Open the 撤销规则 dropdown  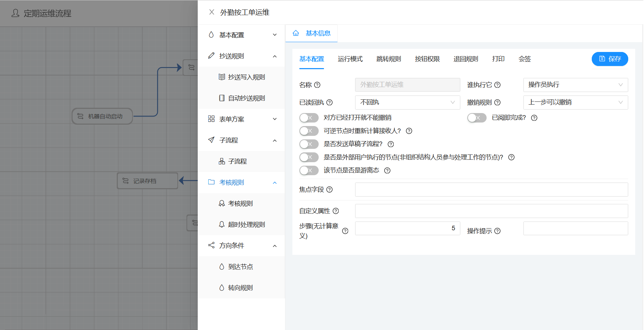(575, 102)
